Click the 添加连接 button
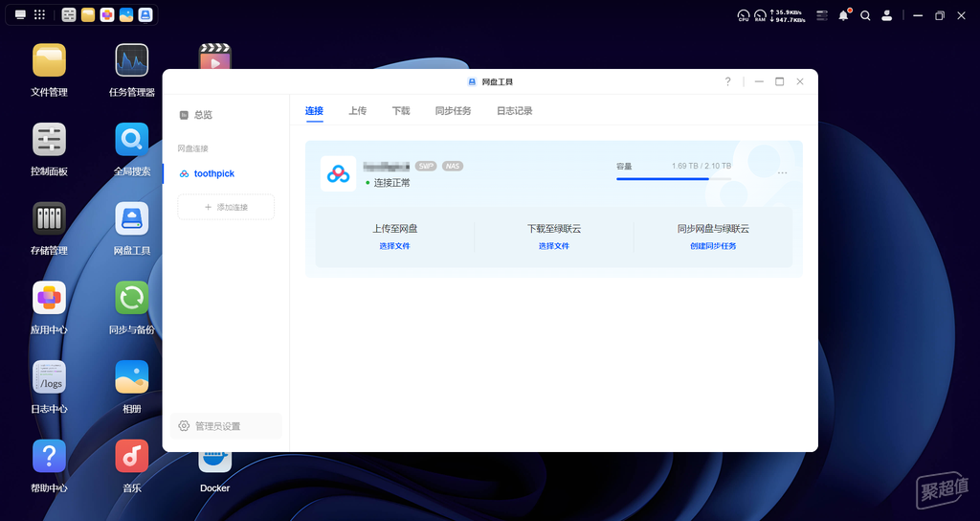The width and height of the screenshot is (980, 521). 226,207
